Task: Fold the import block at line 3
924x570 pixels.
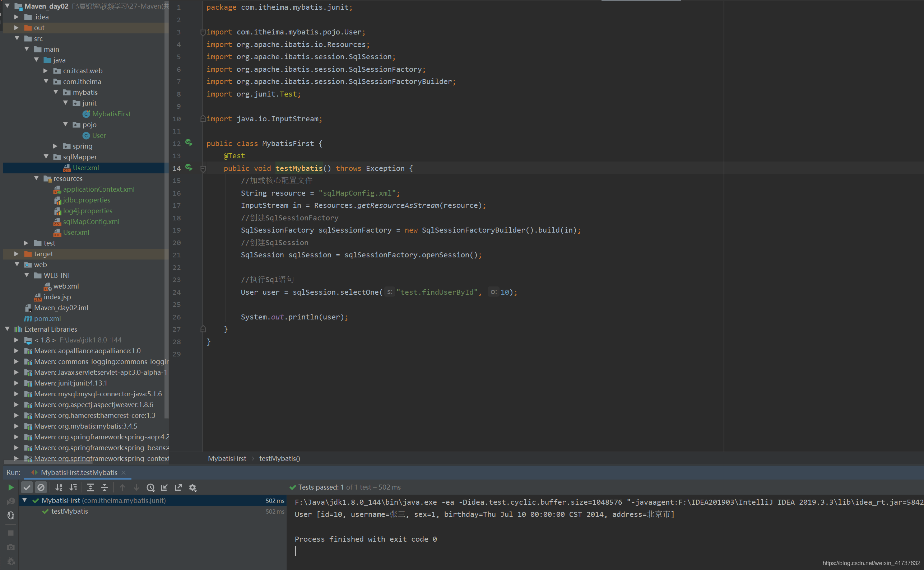Action: 203,32
